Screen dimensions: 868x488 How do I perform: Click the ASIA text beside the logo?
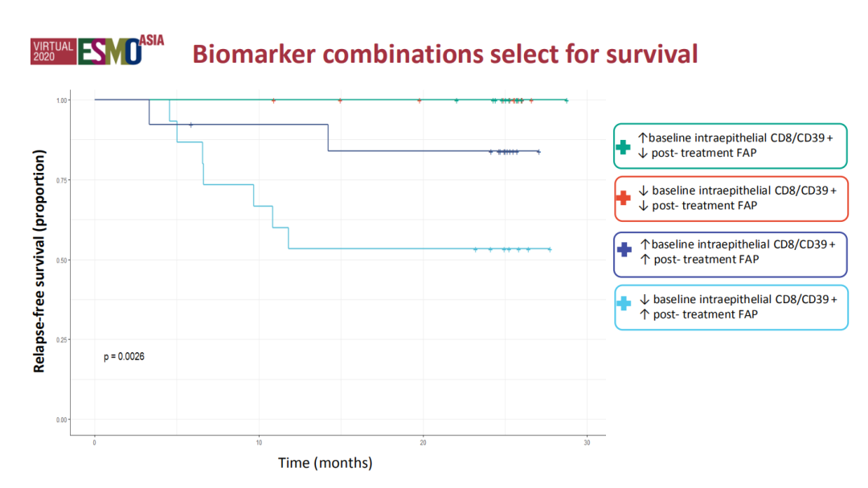tap(151, 40)
